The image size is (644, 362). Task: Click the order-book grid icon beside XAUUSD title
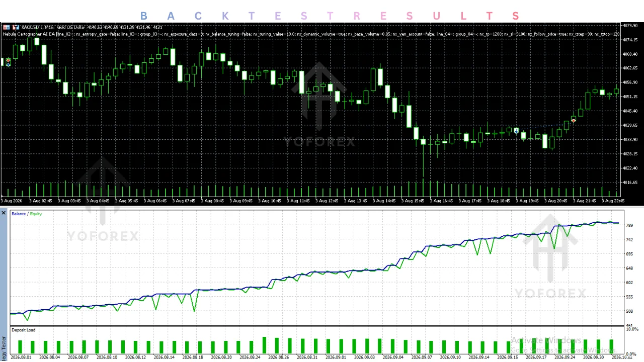6,27
